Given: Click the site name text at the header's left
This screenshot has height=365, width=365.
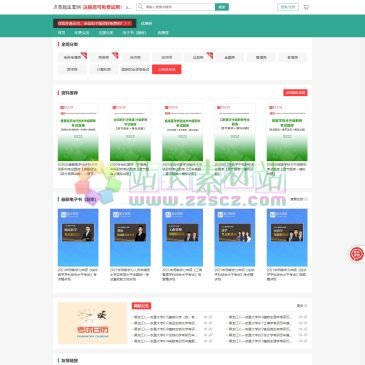Looking at the screenshot, I should point(67,7).
